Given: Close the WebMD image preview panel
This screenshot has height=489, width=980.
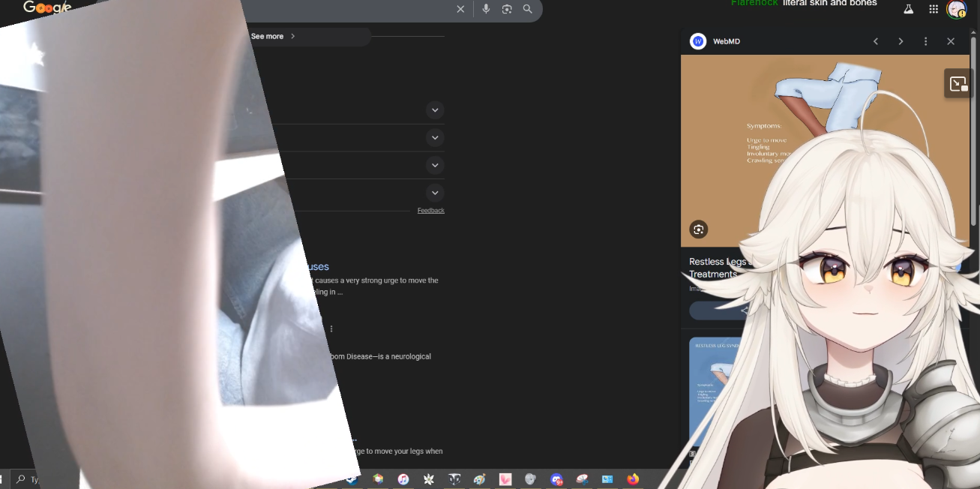Looking at the screenshot, I should pos(951,41).
